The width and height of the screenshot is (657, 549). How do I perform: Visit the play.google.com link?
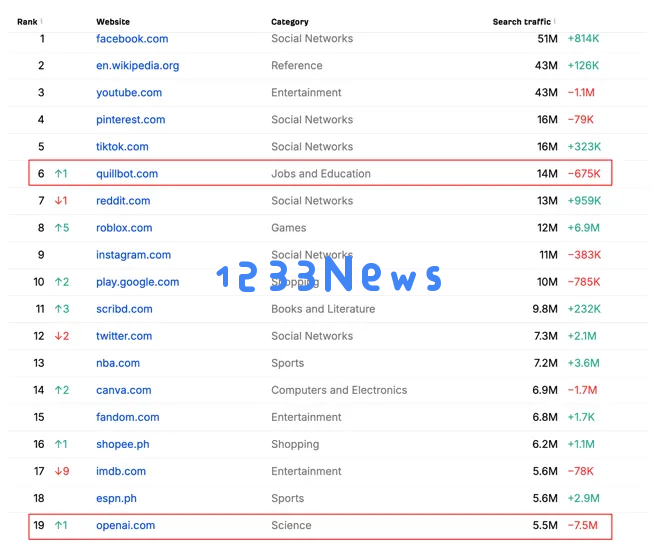point(137,282)
